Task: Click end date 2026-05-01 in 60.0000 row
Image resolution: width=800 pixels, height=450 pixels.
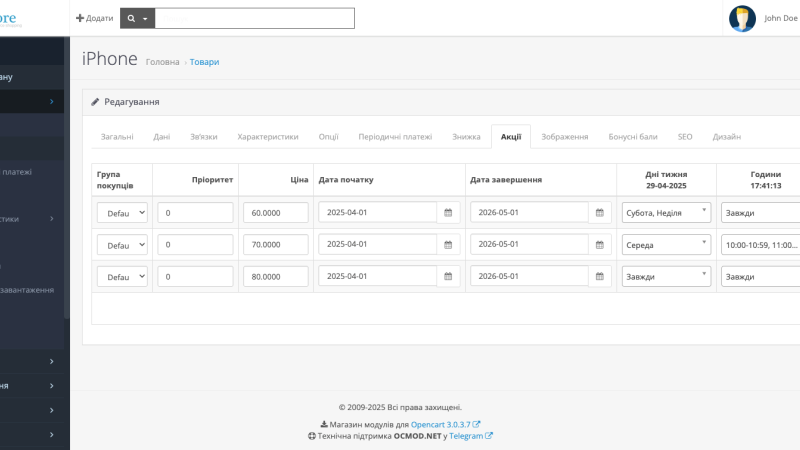Action: 529,212
